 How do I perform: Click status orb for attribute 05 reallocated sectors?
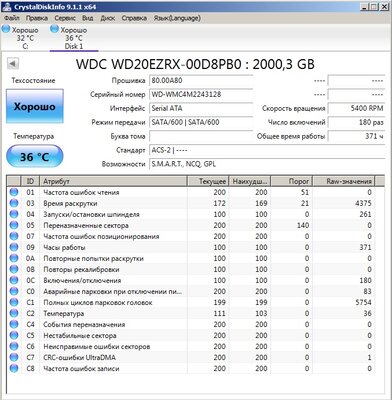pyautogui.click(x=14, y=225)
